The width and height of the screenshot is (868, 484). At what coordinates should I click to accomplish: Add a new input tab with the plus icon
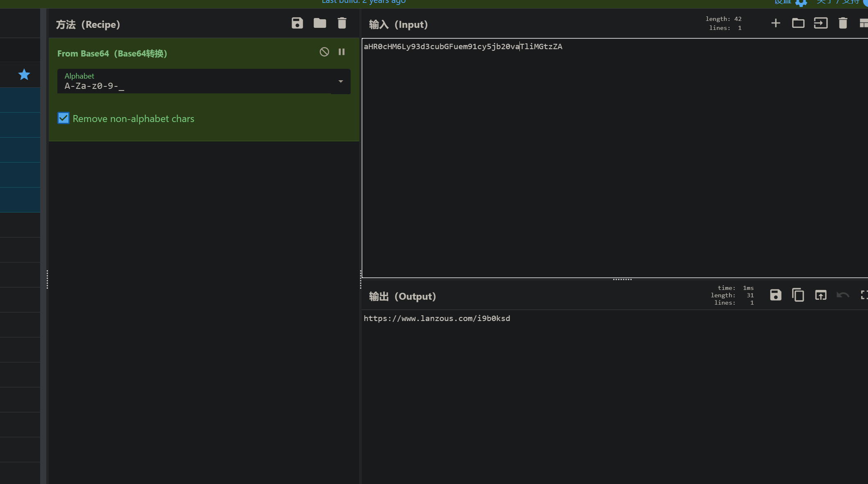[x=775, y=23]
